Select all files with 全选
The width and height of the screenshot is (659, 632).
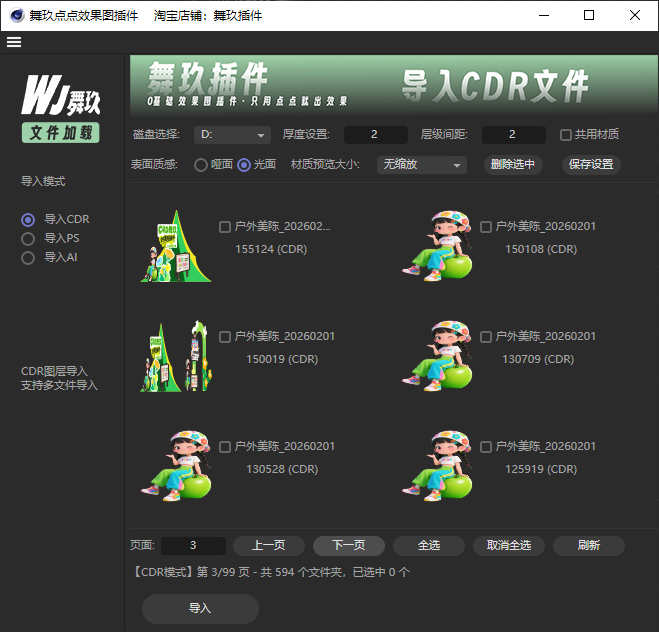(429, 546)
